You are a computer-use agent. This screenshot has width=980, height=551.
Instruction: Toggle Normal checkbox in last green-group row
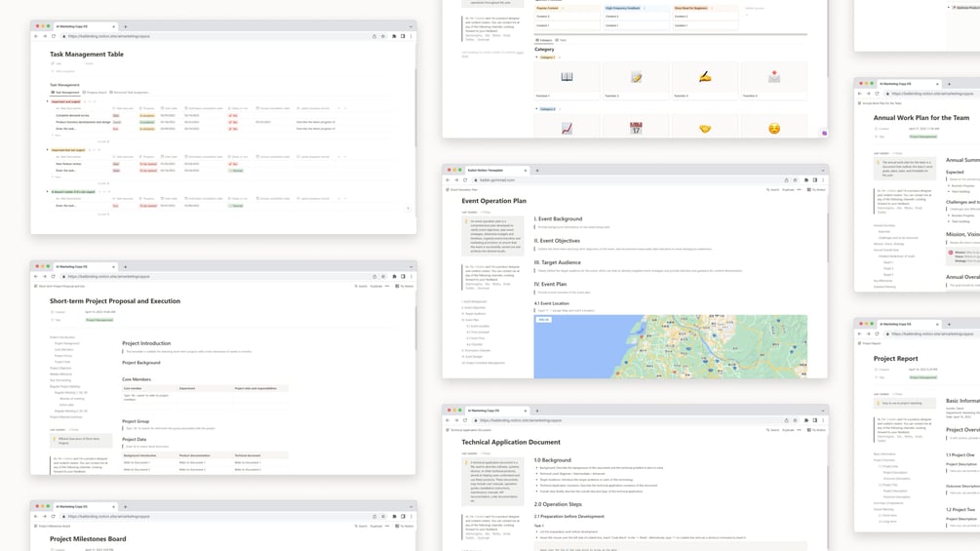[x=231, y=206]
